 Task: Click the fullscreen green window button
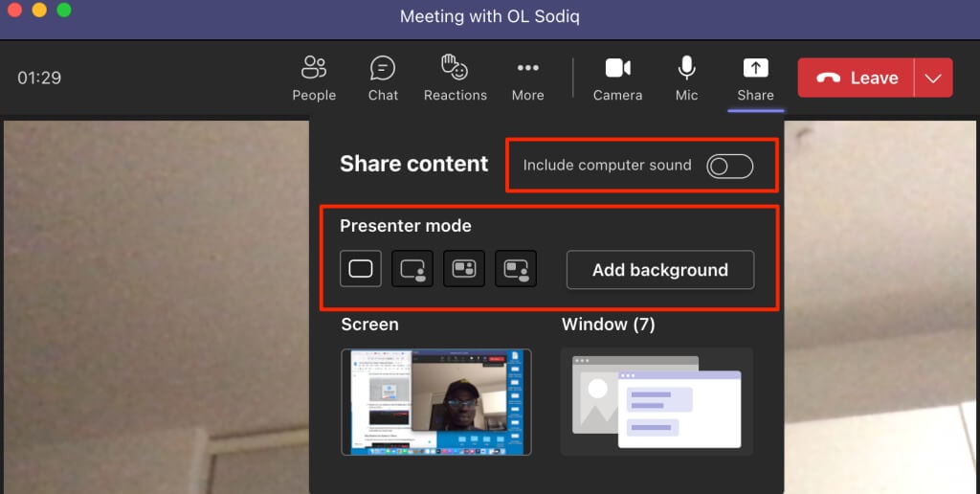(x=64, y=11)
